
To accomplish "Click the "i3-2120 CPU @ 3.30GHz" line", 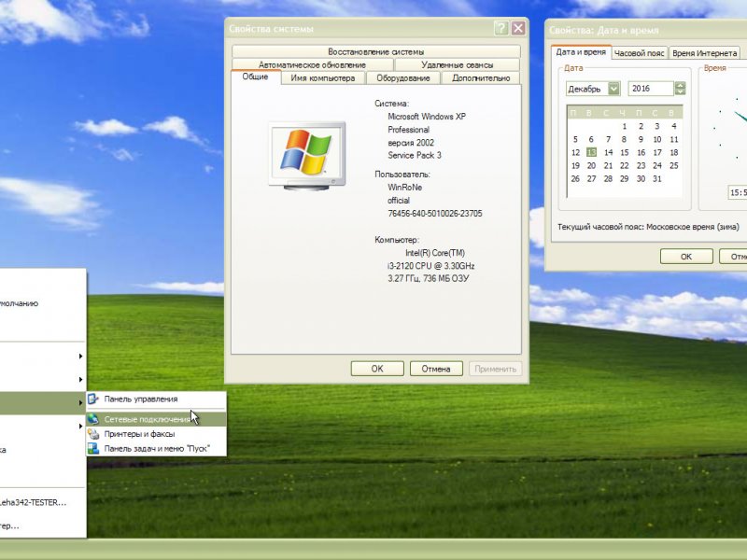I will tap(430, 266).
